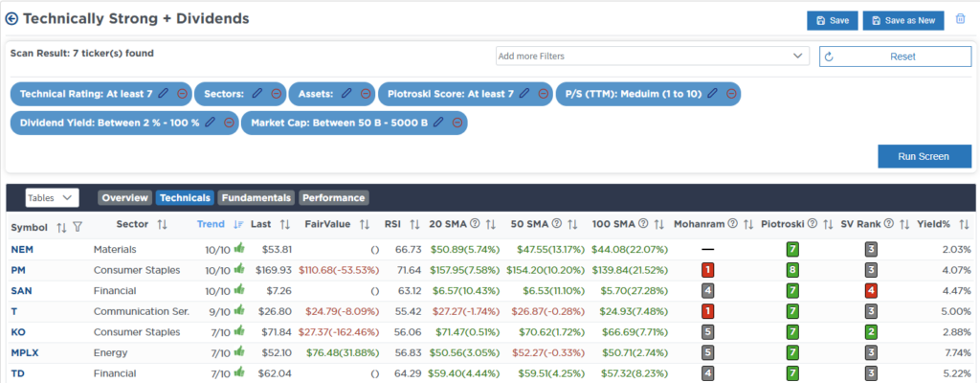This screenshot has height=383, width=980.
Task: Edit the P/S (TTM) filter
Action: click(x=712, y=93)
